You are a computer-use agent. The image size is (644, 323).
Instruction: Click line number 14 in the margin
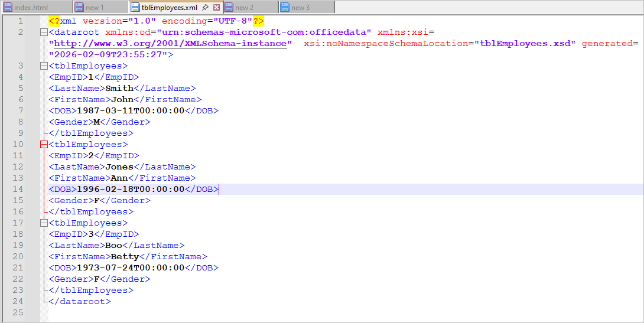(x=18, y=189)
